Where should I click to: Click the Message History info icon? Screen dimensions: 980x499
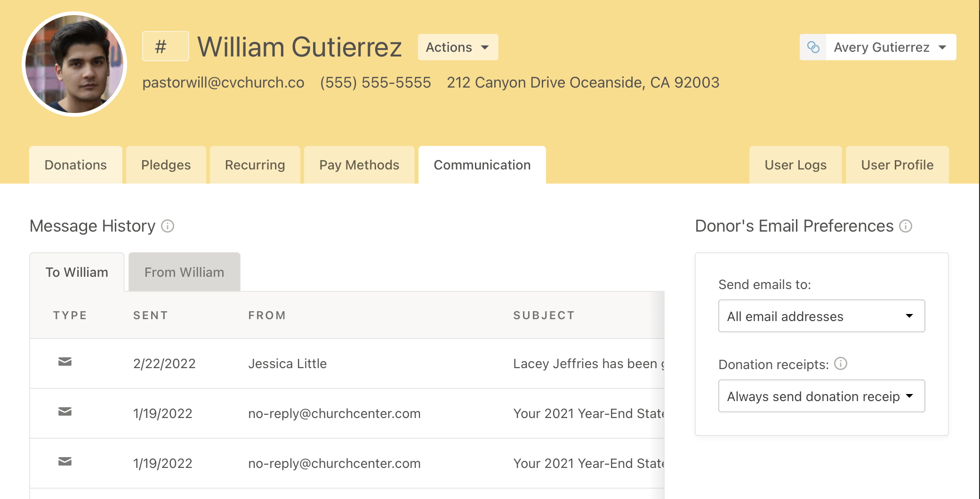(168, 226)
